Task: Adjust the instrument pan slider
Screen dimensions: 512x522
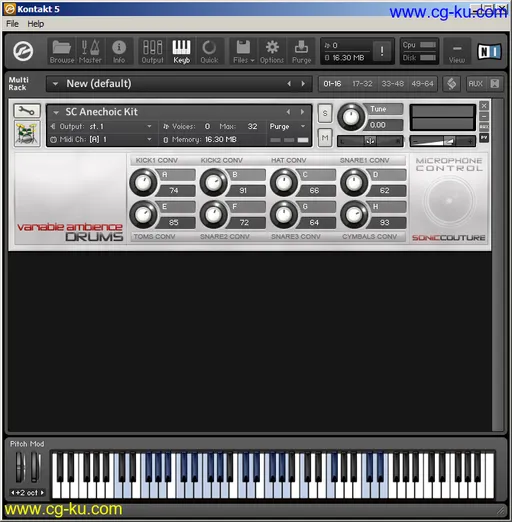Action: pos(370,141)
